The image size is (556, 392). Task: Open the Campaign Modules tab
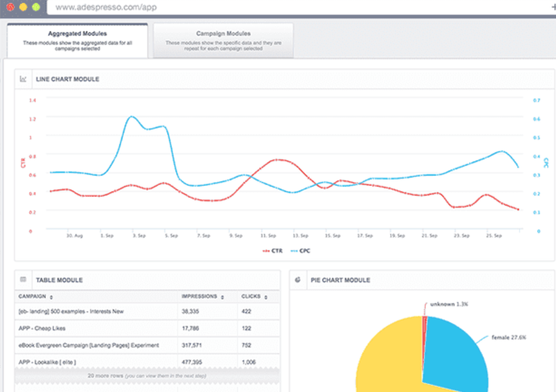pos(223,41)
